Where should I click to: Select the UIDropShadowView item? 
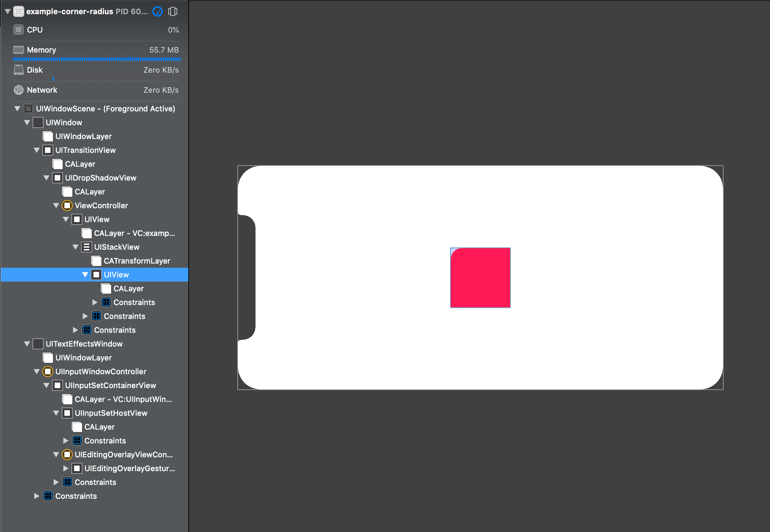(x=100, y=178)
